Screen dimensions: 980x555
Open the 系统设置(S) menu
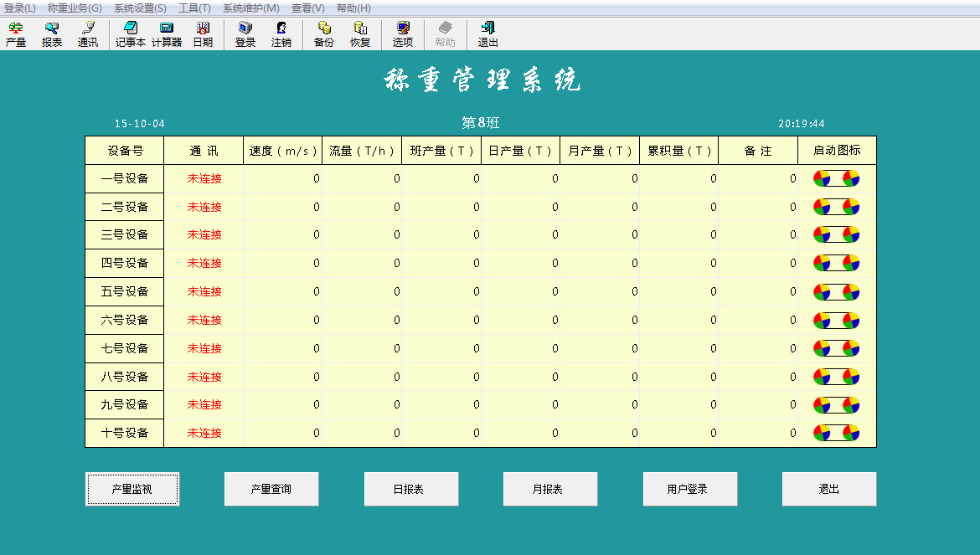[x=140, y=8]
